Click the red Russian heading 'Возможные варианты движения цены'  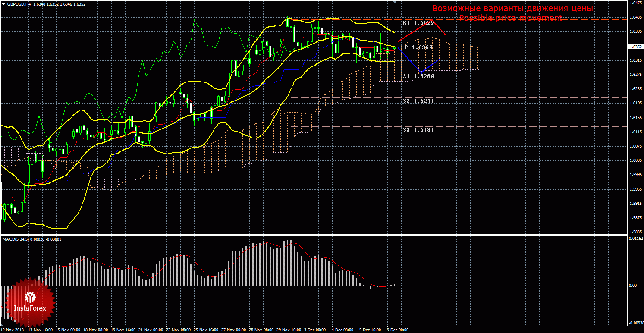pos(512,9)
